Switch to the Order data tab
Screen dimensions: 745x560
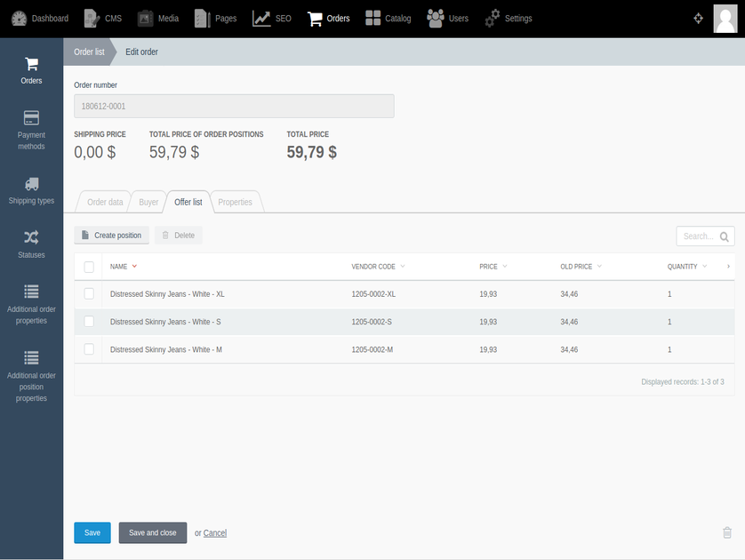(x=105, y=202)
